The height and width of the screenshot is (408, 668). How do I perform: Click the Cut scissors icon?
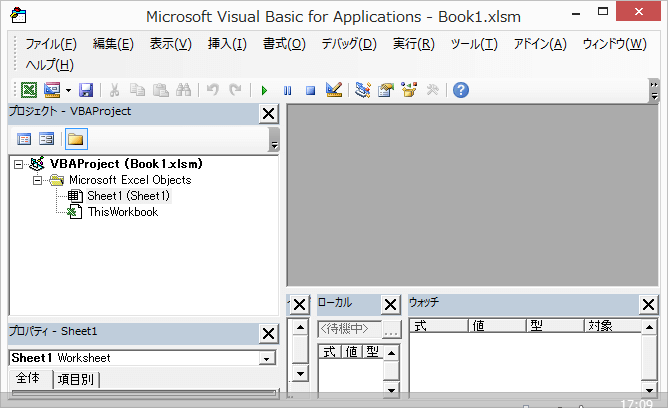click(114, 90)
